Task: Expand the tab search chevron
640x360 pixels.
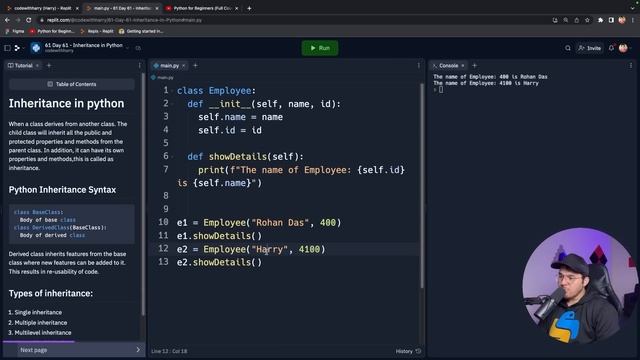Action: click(x=633, y=8)
